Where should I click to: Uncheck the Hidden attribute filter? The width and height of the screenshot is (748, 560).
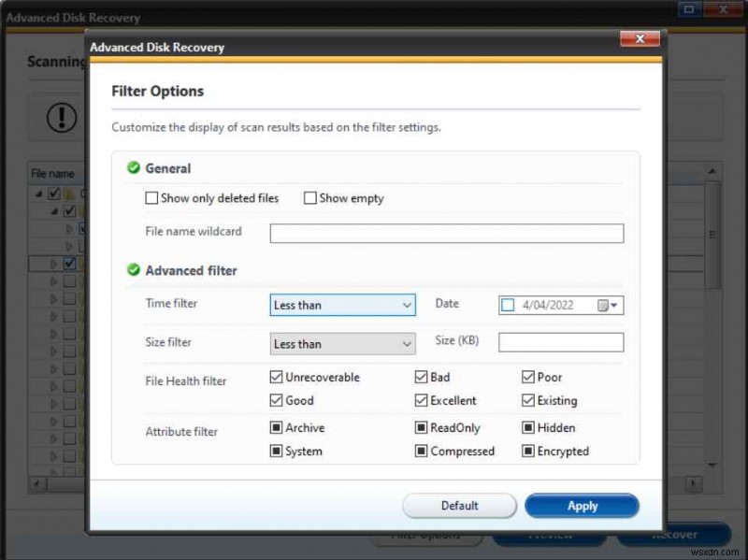[528, 428]
